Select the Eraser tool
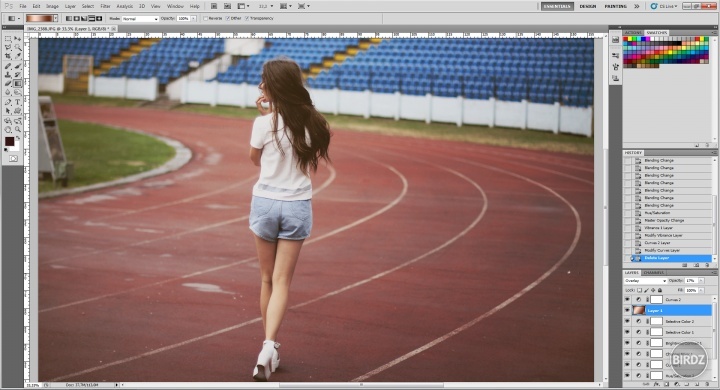Screen dimensions: 720x390 coord(8,83)
